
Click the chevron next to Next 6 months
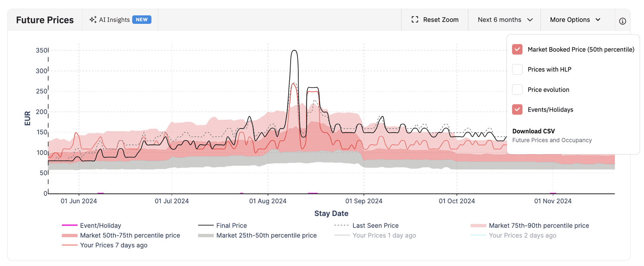(530, 20)
